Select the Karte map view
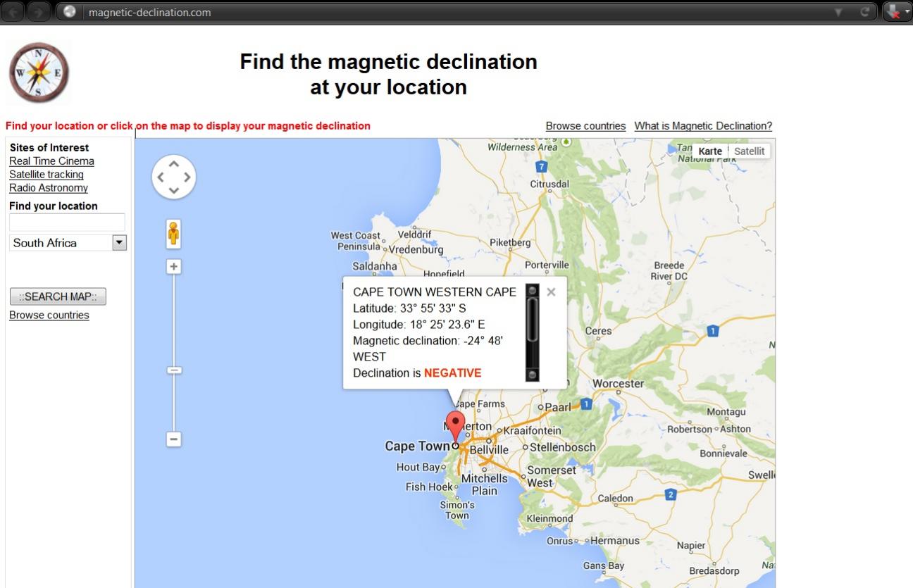The image size is (913, 588). (710, 151)
